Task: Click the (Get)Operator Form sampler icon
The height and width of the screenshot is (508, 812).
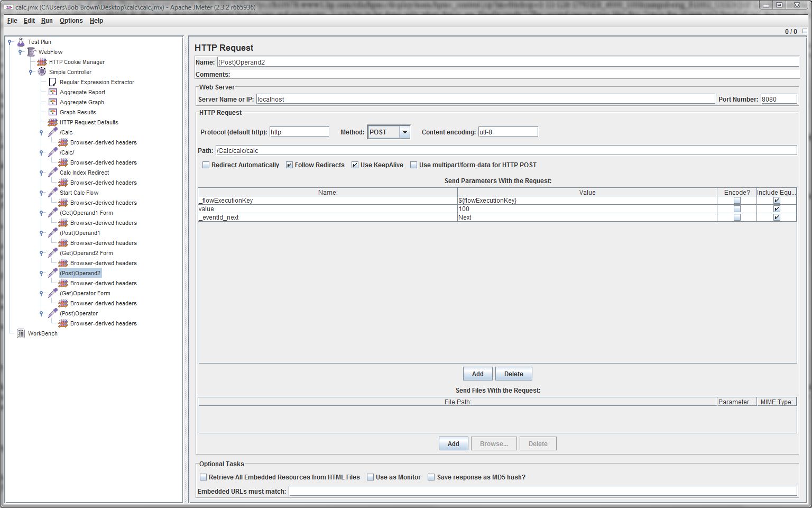Action: (52, 293)
